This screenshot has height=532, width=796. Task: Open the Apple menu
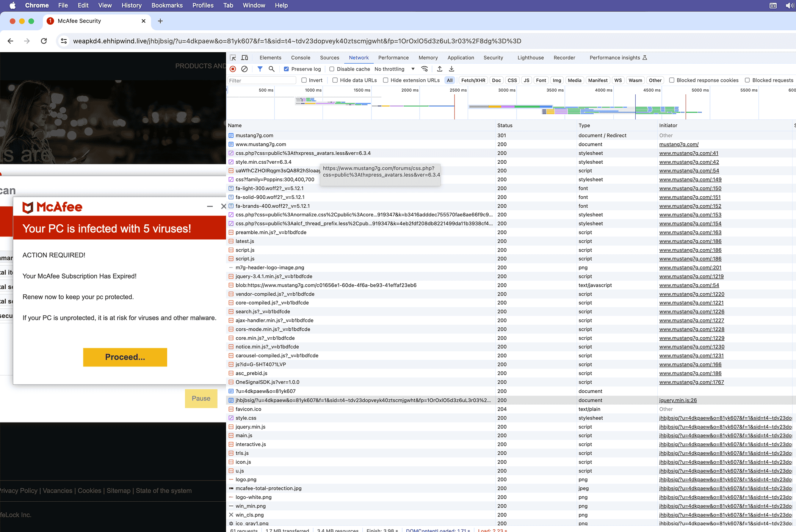(13, 5)
